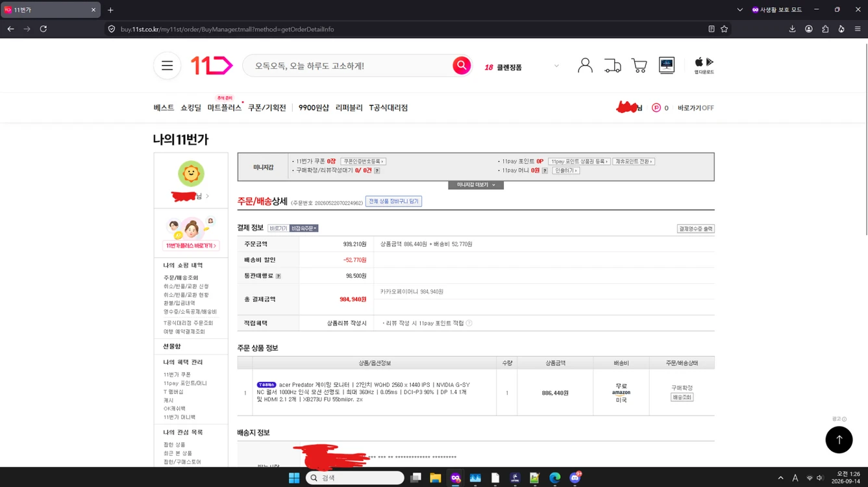Open the hamburger category menu

(167, 66)
